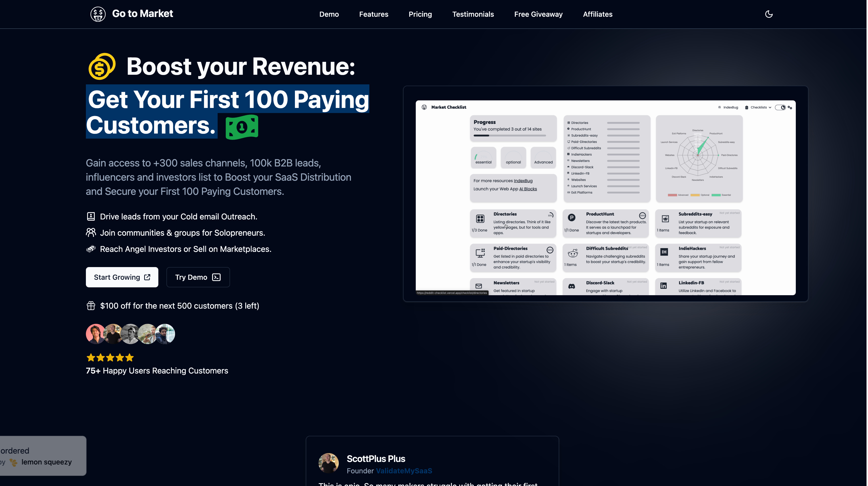This screenshot has width=868, height=486.
Task: Click the Directories grid icon in checklist
Action: tap(480, 218)
